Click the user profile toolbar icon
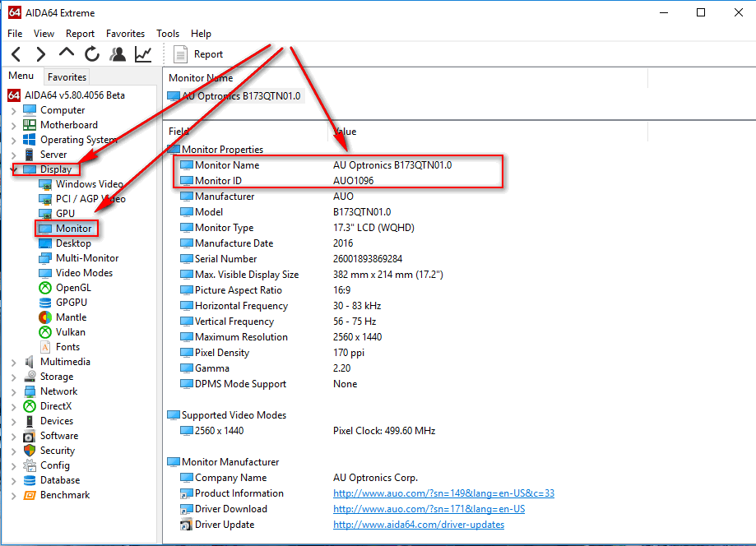This screenshot has height=546, width=756. click(117, 54)
